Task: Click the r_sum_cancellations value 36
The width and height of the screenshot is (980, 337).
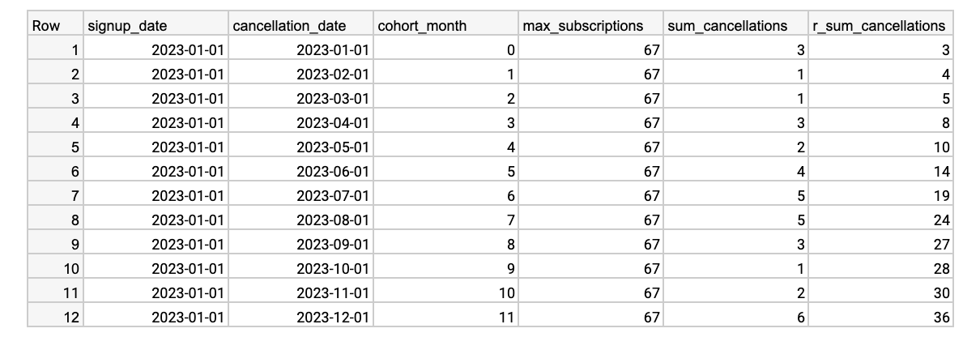Action: [880, 318]
